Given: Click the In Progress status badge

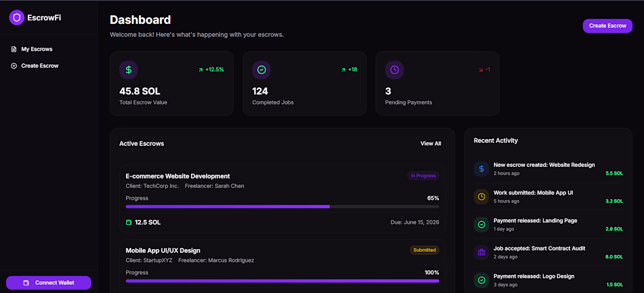Looking at the screenshot, I should [x=423, y=176].
